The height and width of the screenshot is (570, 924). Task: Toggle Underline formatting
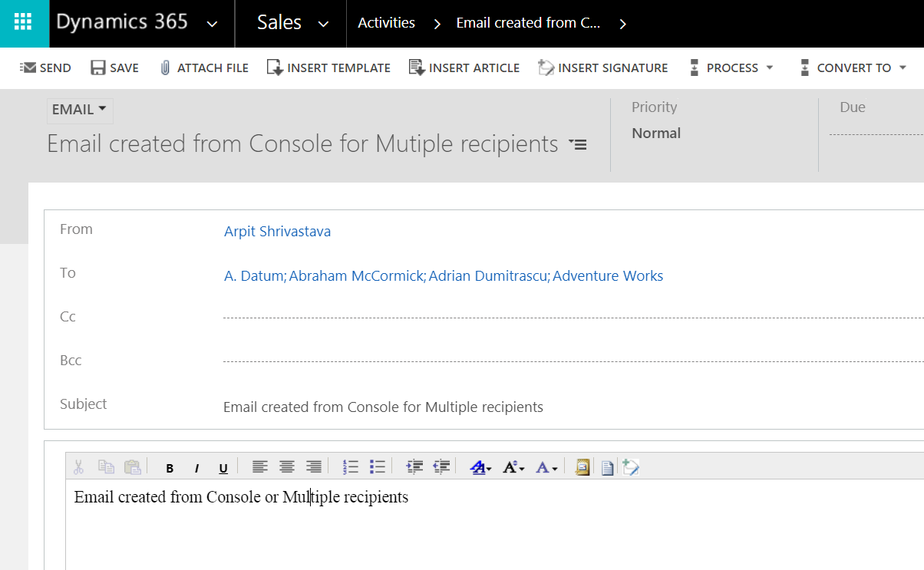pyautogui.click(x=223, y=468)
